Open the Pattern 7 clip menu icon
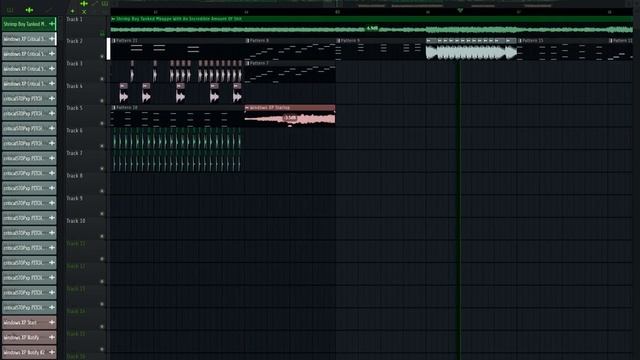This screenshot has width=640, height=360. (247, 63)
